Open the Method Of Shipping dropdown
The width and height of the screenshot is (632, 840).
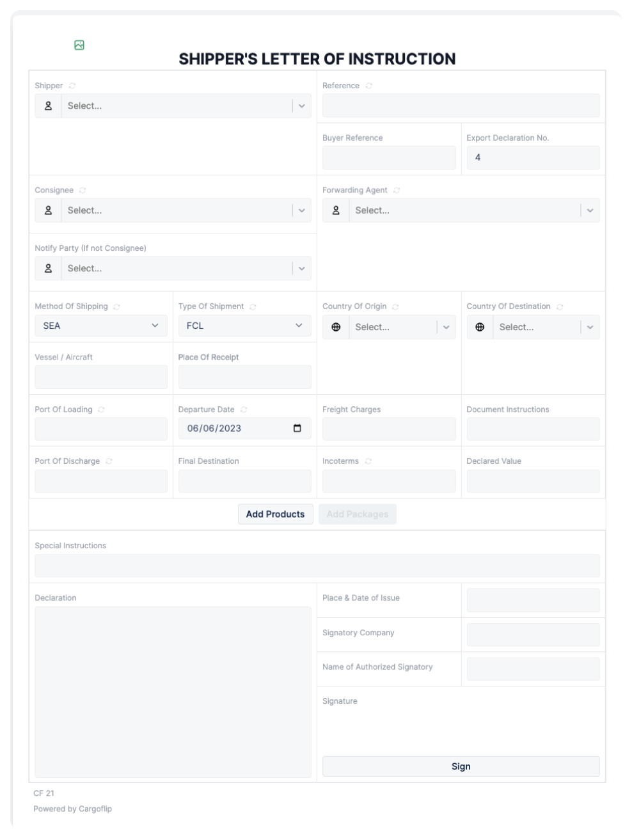[101, 326]
